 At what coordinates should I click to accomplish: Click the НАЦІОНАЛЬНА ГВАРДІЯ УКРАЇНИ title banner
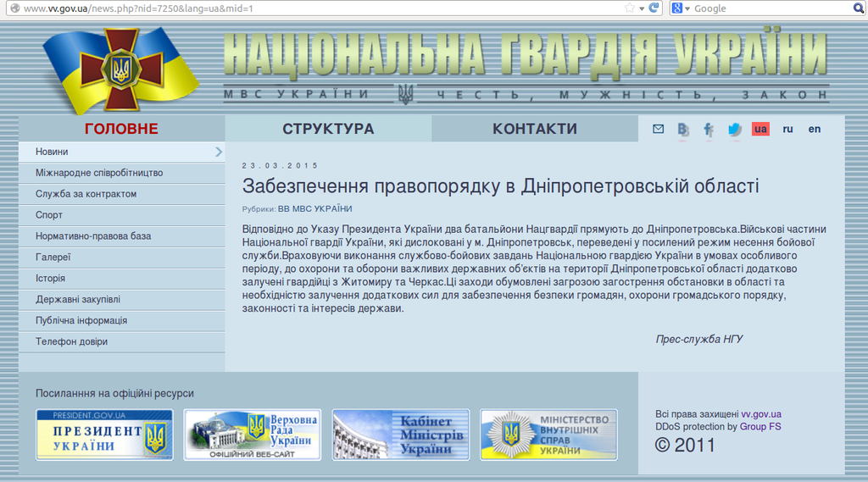click(526, 53)
